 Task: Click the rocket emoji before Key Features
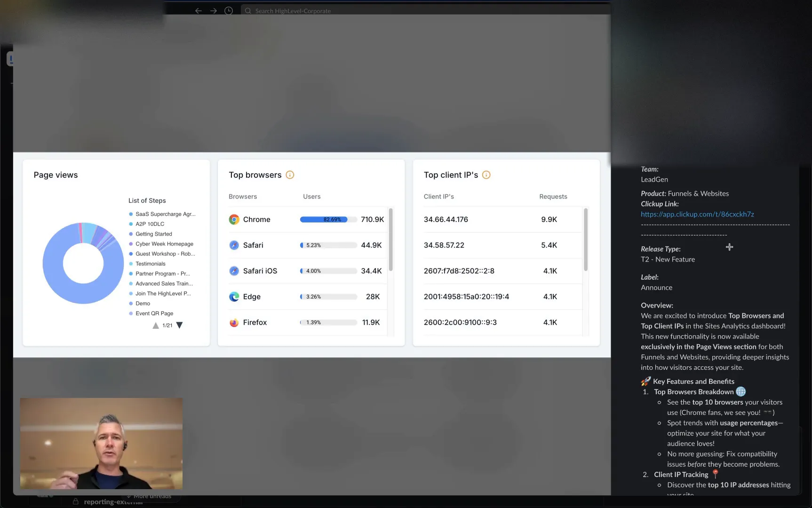(x=646, y=381)
